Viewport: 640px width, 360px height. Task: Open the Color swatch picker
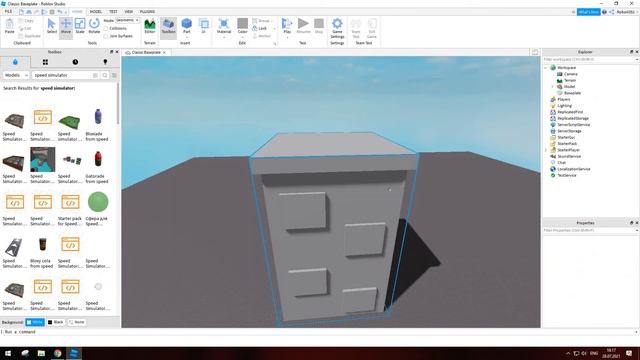(242, 24)
